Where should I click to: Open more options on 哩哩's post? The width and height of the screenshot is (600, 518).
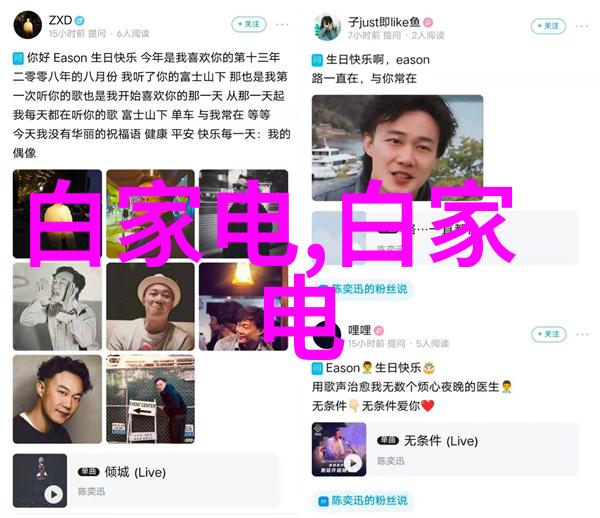[x=582, y=334]
